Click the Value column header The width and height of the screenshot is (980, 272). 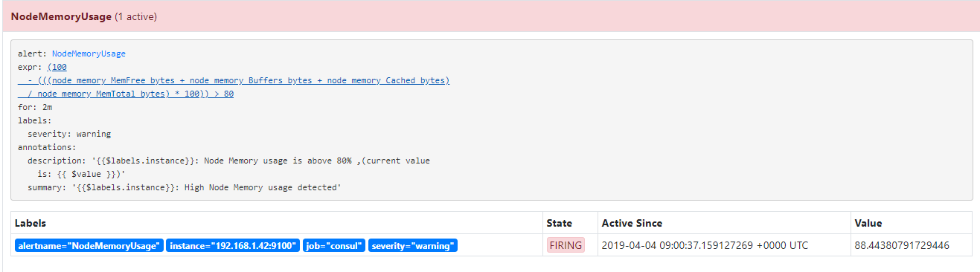pyautogui.click(x=868, y=223)
